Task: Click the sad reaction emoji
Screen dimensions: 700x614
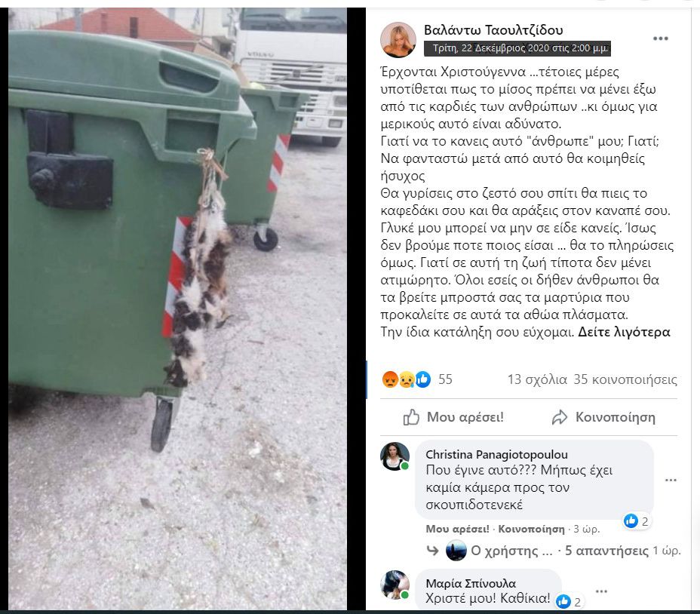Action: pyautogui.click(x=407, y=379)
